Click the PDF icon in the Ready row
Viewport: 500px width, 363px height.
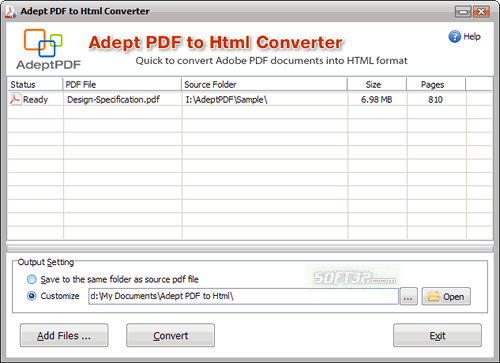tap(15, 99)
